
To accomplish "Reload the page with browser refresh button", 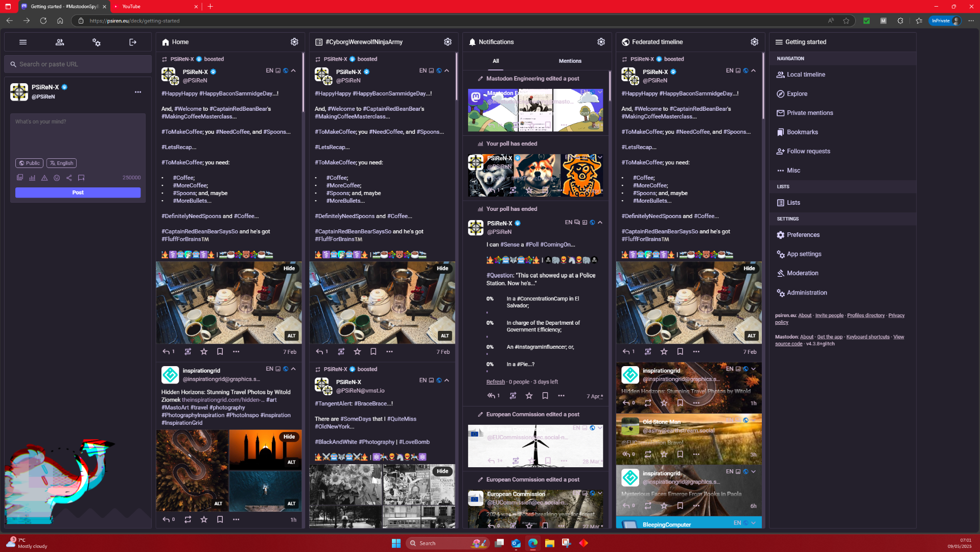I will tap(43, 21).
